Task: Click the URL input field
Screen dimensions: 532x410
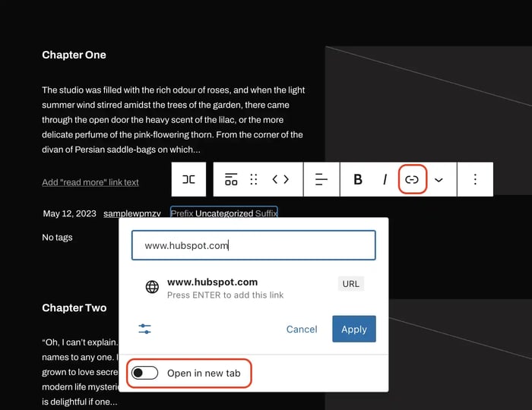Action: click(253, 245)
